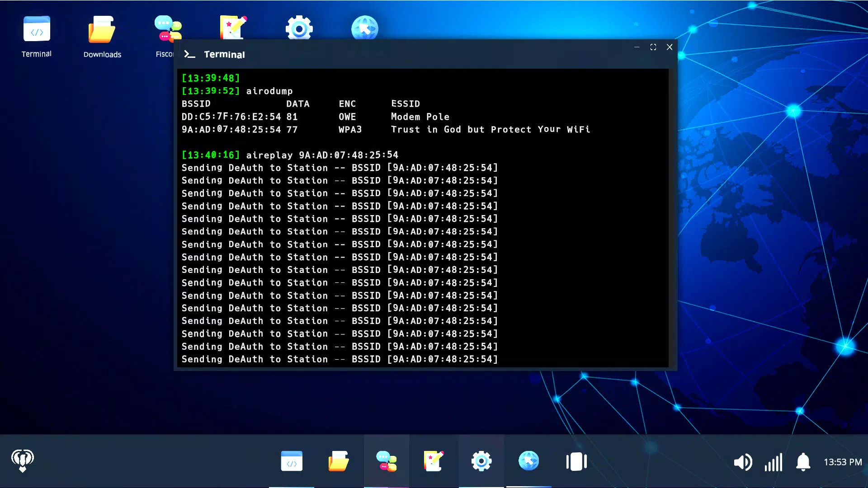Open the code editor icon in taskbar
Image resolution: width=868 pixels, height=488 pixels.
pos(291,462)
